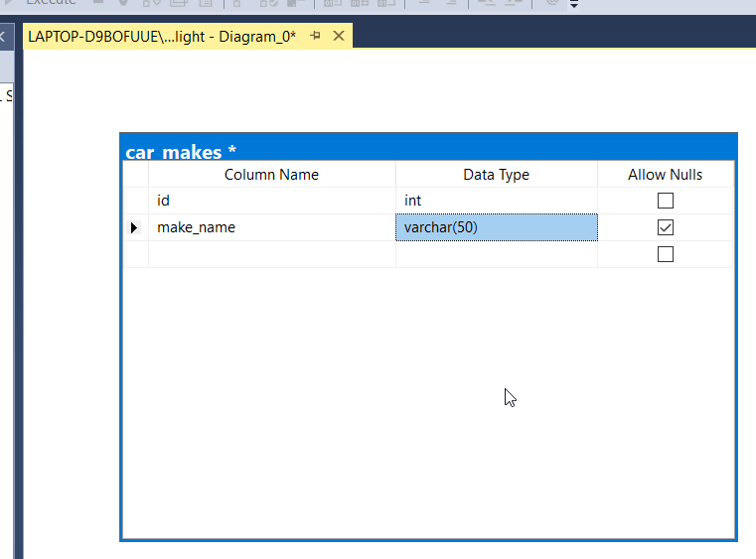
Task: Open the int data type cell
Action: (496, 201)
